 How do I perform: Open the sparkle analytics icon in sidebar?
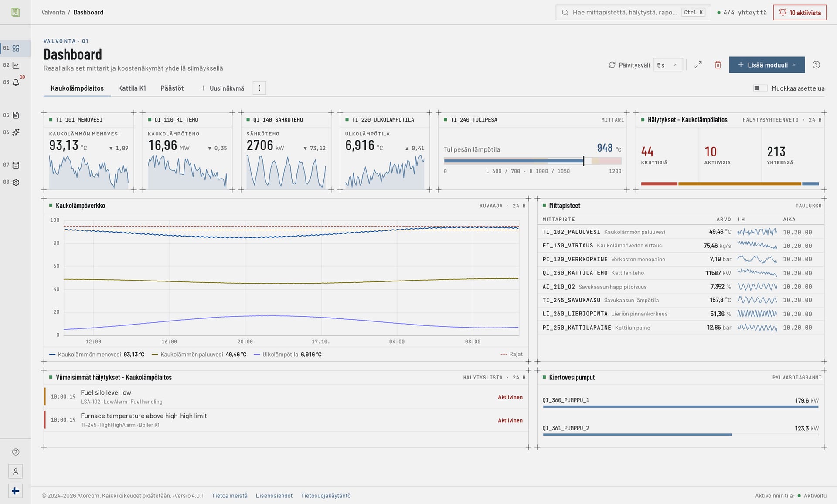(16, 132)
